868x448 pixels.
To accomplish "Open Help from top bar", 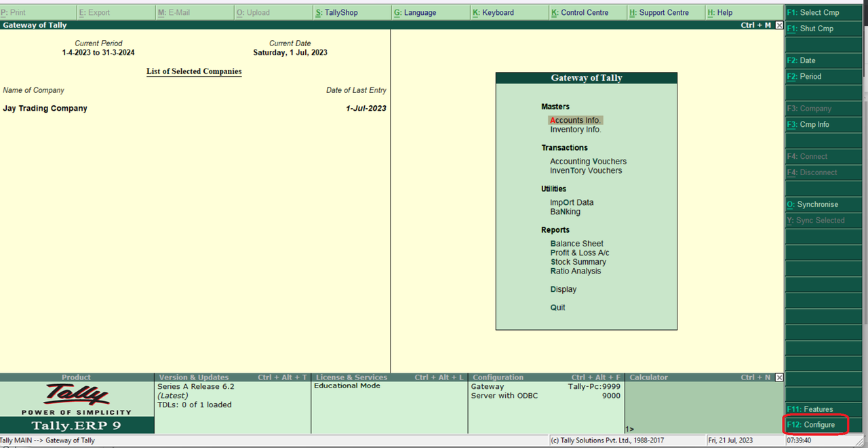I will (x=744, y=12).
